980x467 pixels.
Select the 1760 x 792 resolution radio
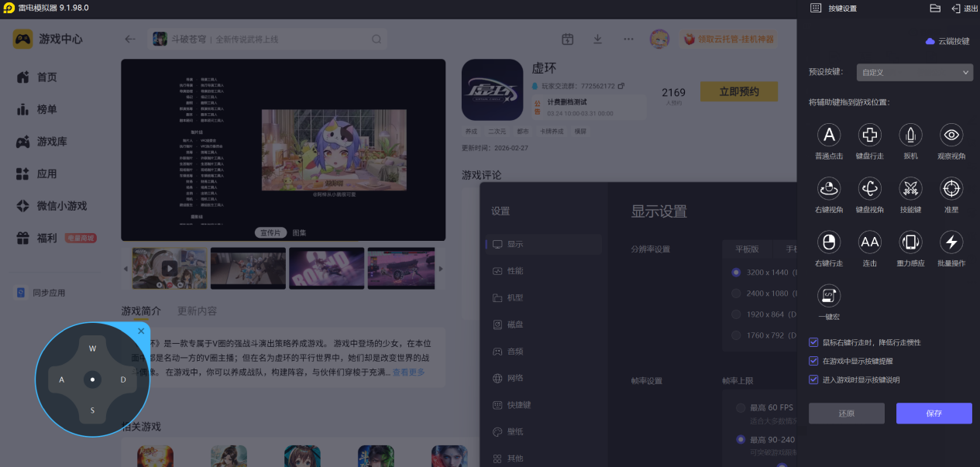point(736,335)
